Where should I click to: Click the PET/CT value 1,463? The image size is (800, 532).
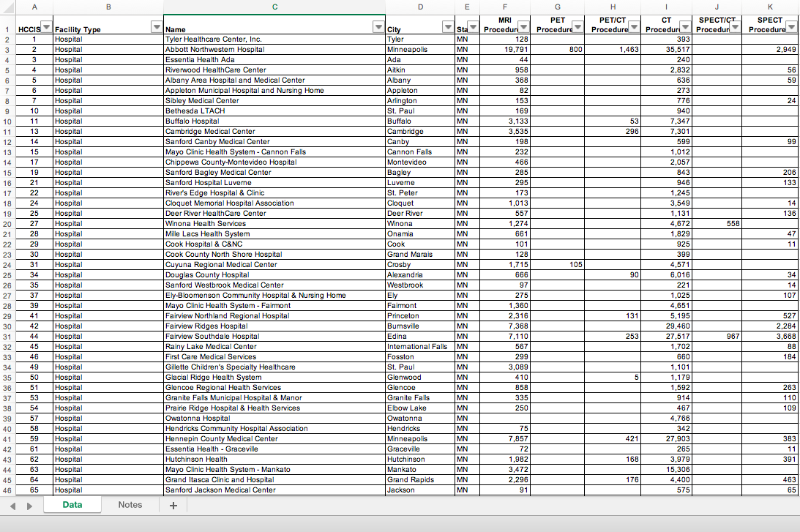[612, 50]
